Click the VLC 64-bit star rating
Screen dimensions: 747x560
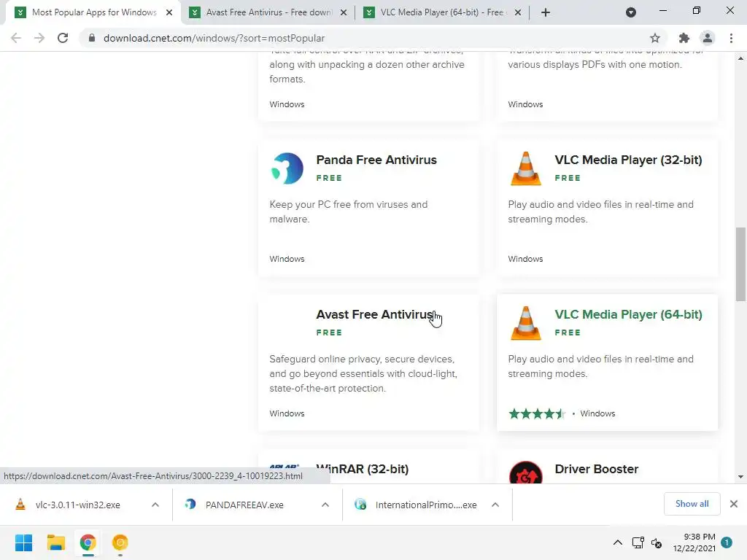[537, 413]
